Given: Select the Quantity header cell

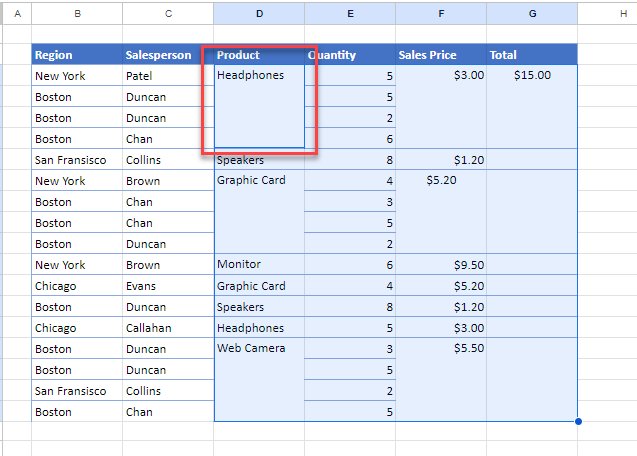Looking at the screenshot, I should (x=350, y=55).
